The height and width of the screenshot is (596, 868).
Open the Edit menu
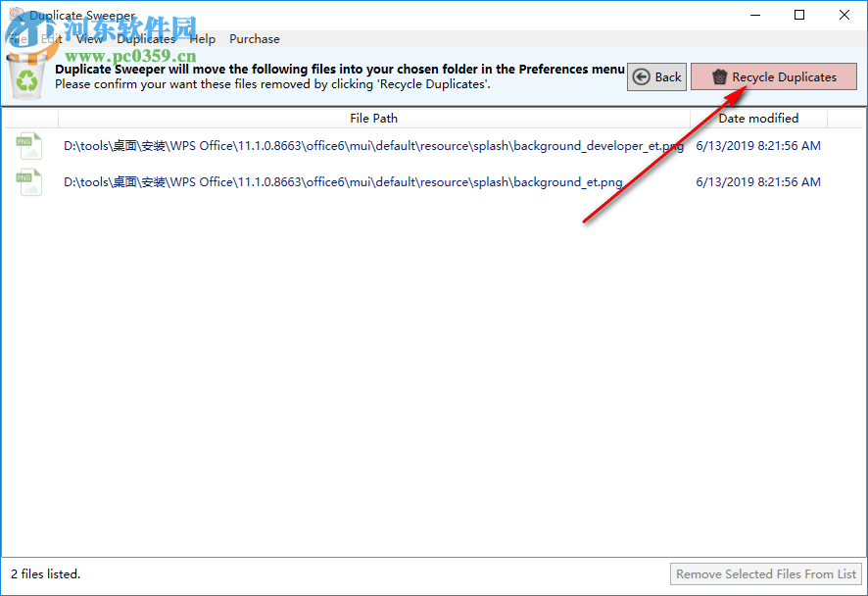pos(52,39)
